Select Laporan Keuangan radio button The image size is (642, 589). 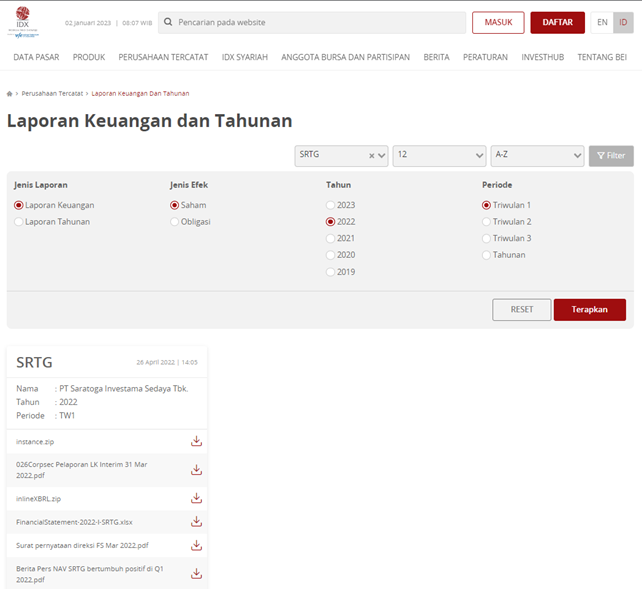point(18,205)
